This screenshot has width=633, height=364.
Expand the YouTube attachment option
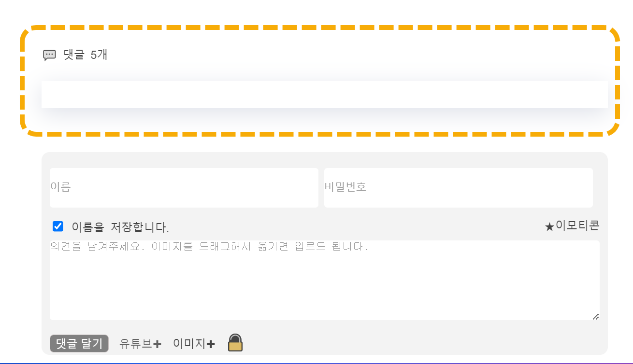pyautogui.click(x=140, y=343)
